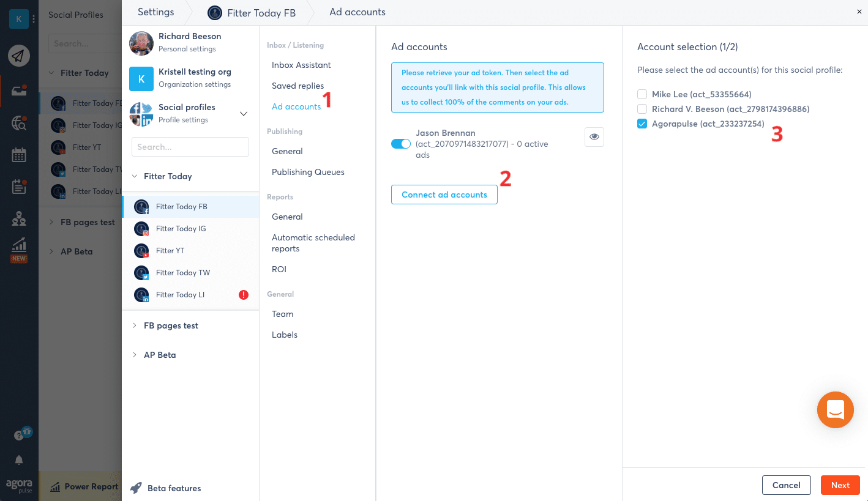This screenshot has height=501, width=868.
Task: Check the Mike Lee ad account checkbox
Action: [x=642, y=94]
